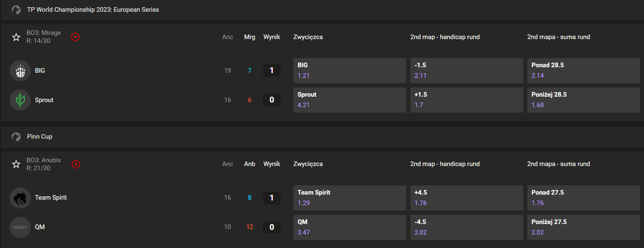The height and width of the screenshot is (248, 644).
Task: Open live stream for BO3: Anubis match
Action: (x=75, y=164)
